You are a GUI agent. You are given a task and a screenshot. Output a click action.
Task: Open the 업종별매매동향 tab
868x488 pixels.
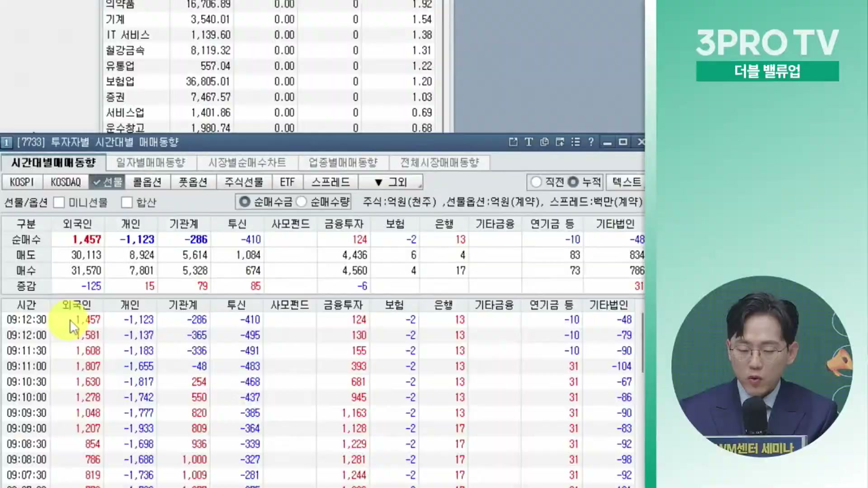[343, 163]
